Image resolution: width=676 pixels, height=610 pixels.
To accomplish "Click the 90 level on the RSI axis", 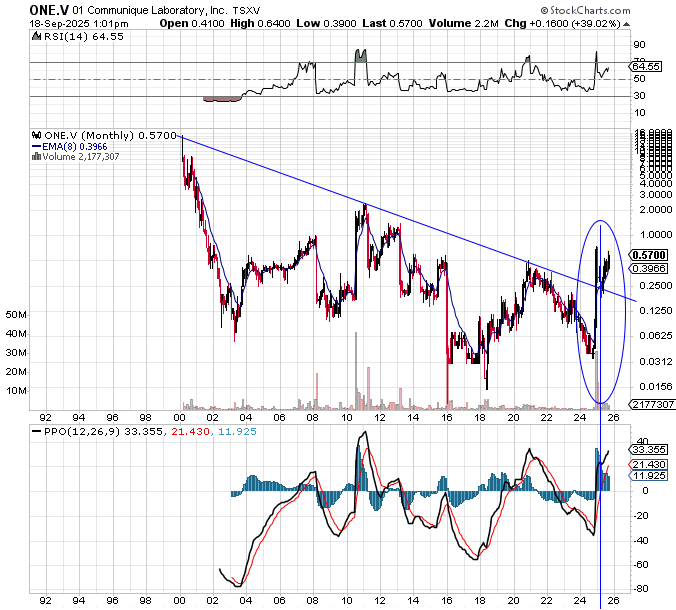I will (639, 45).
